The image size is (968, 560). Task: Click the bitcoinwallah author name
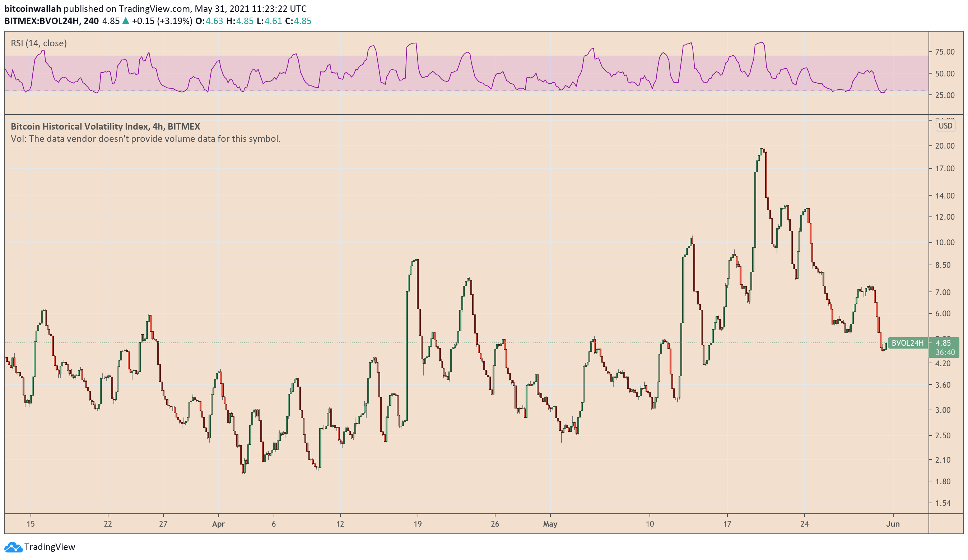(33, 9)
